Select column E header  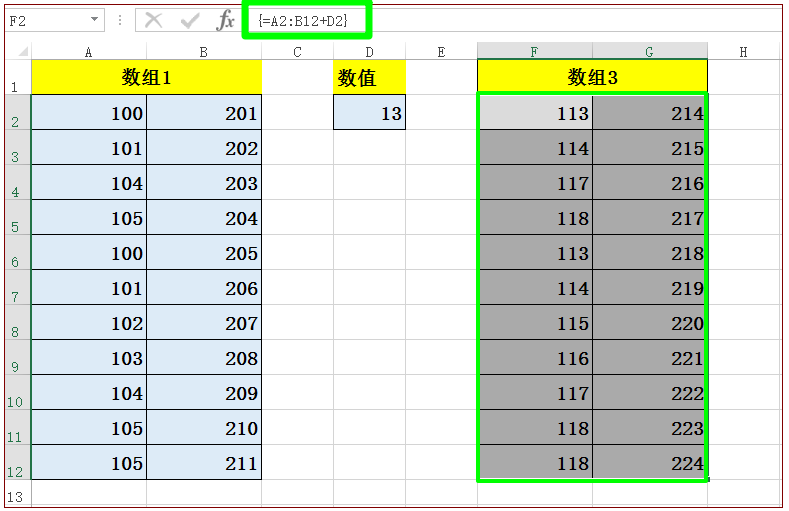click(441, 52)
